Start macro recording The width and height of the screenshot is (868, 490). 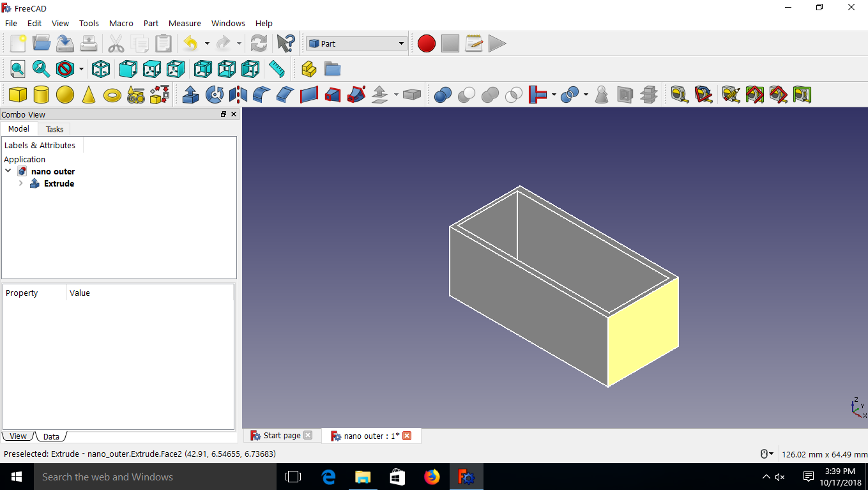(x=426, y=43)
